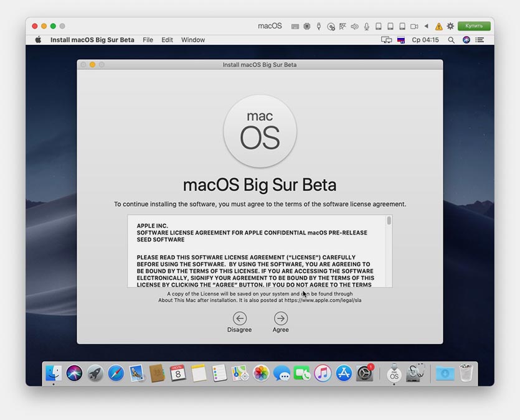Open Parallels settings gear icon
Screen dimensions: 520x420
coord(450,26)
